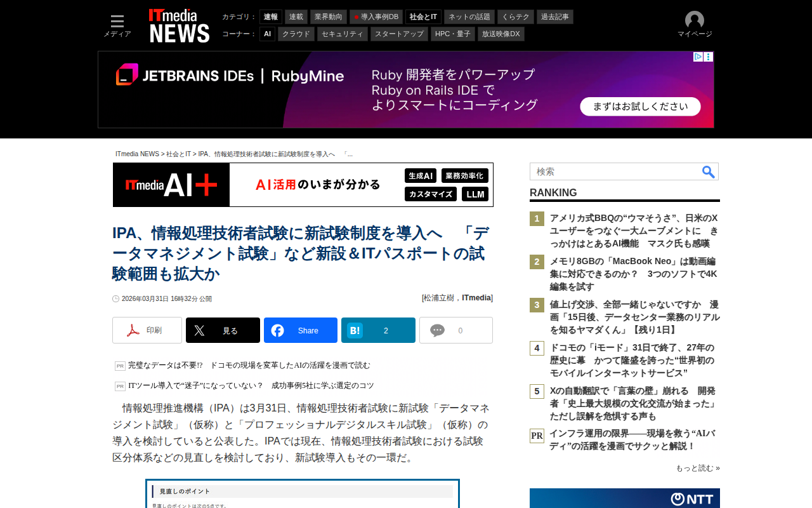Screen dimensions: 812x508
Task: Open ranking 2 article about MacBook Neo
Action: (x=634, y=274)
